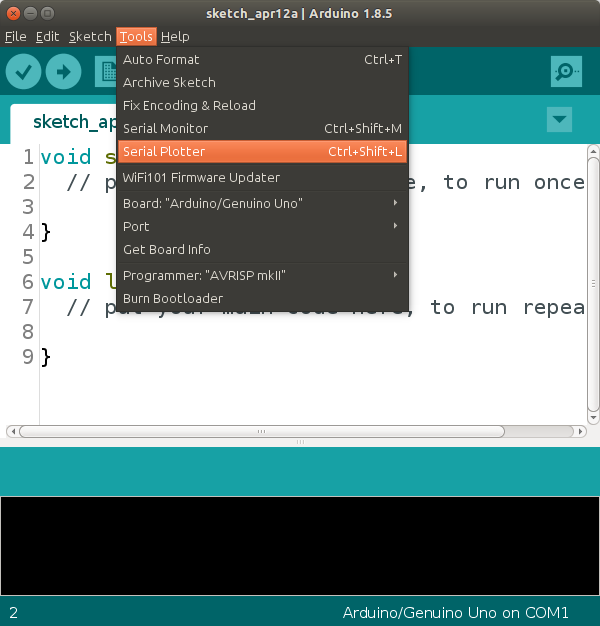Image resolution: width=600 pixels, height=626 pixels.
Task: Open the Edit menu
Action: click(x=48, y=37)
